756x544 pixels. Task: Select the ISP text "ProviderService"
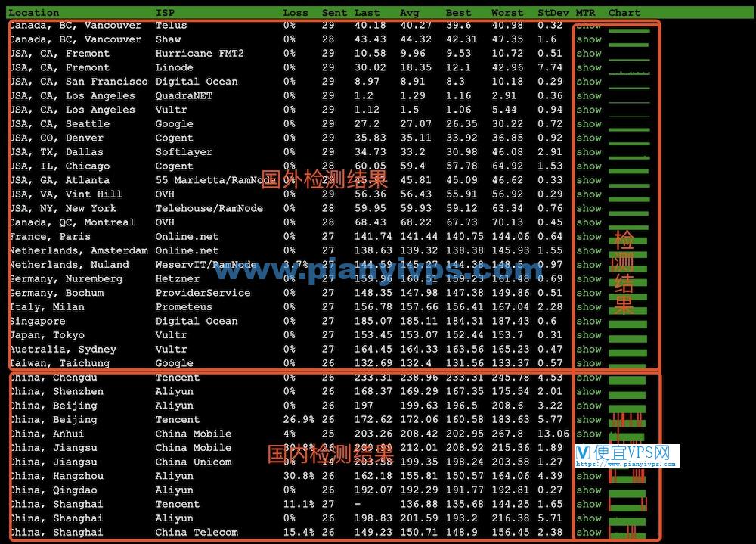pyautogui.click(x=203, y=293)
